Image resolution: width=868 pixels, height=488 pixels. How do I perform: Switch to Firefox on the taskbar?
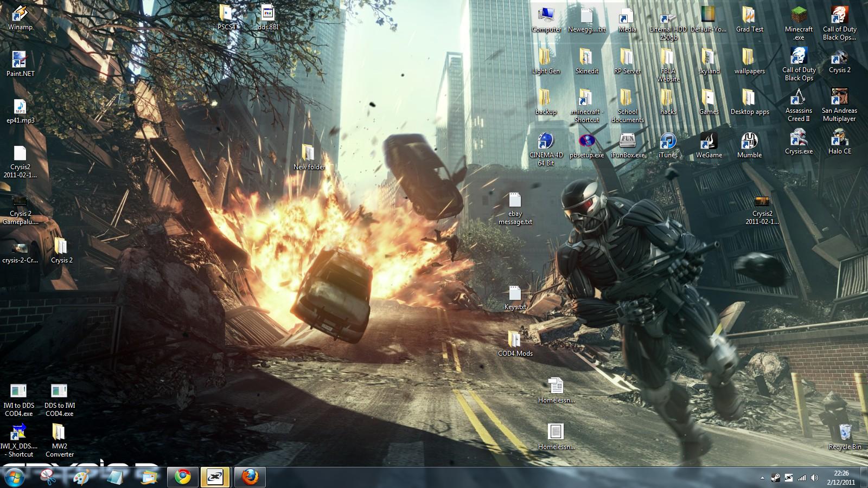[x=250, y=477]
